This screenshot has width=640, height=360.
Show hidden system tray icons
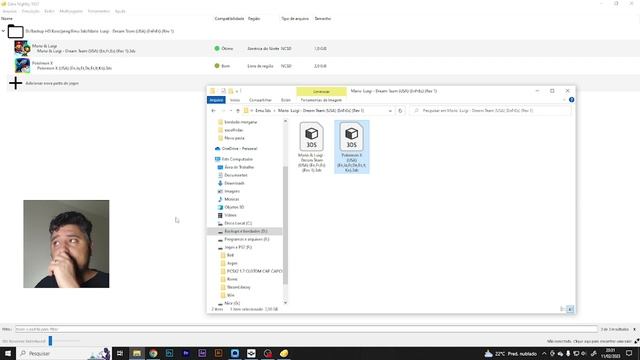click(544, 353)
